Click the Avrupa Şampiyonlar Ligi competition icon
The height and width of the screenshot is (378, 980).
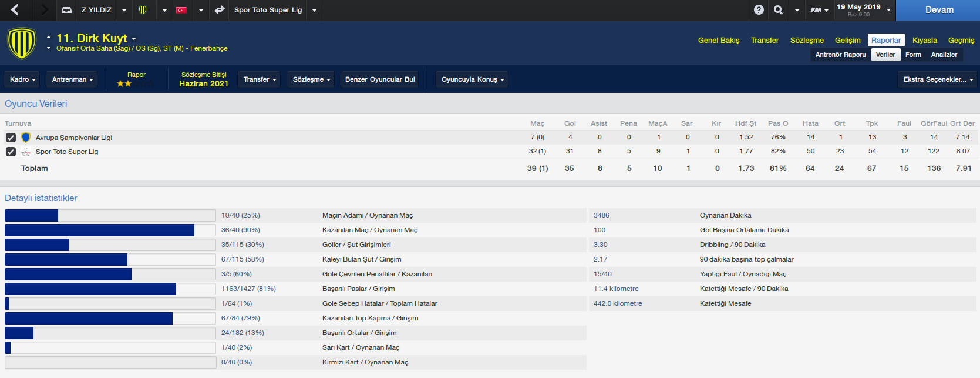26,138
